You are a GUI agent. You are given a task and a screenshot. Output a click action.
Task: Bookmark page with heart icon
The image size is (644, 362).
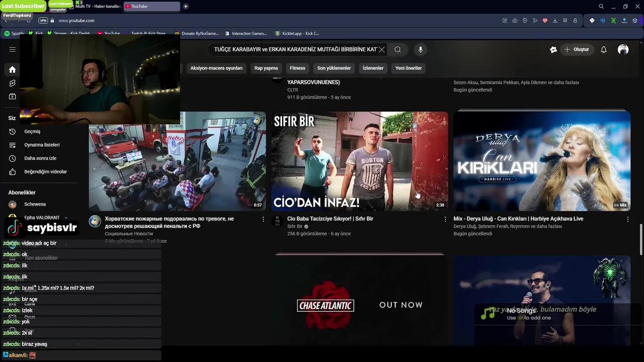pyautogui.click(x=545, y=21)
